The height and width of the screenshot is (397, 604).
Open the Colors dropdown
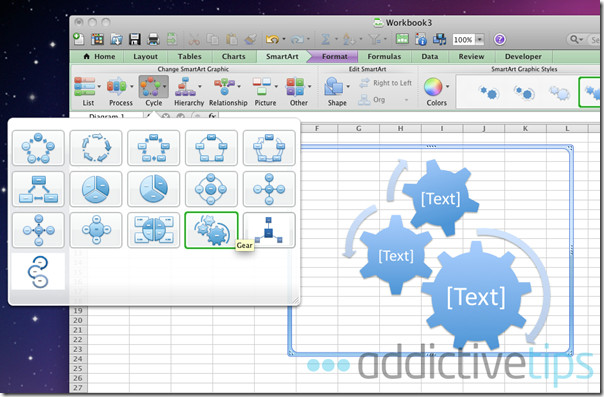click(x=436, y=91)
